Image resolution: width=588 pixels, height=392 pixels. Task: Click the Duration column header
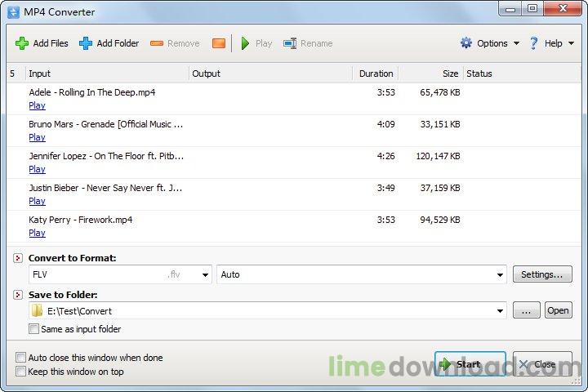pos(376,73)
